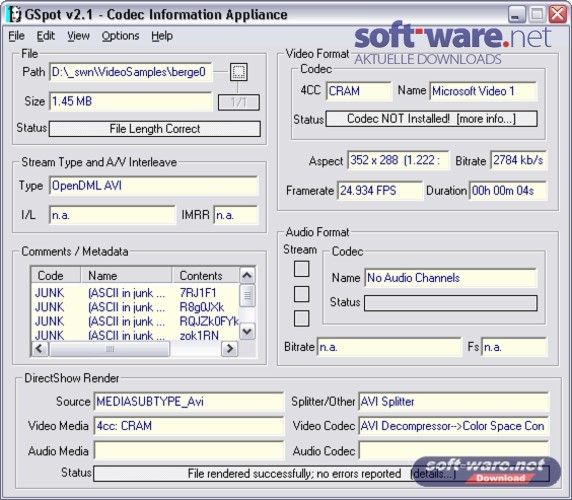Open the View menu
Screen dimensions: 572x500
[78, 36]
